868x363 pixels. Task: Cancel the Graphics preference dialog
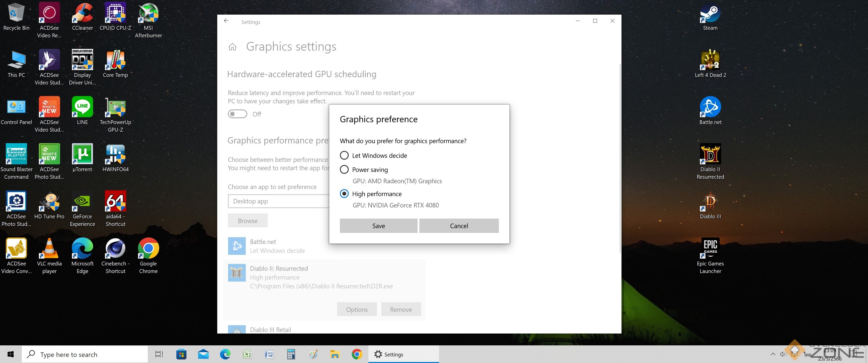(x=459, y=226)
